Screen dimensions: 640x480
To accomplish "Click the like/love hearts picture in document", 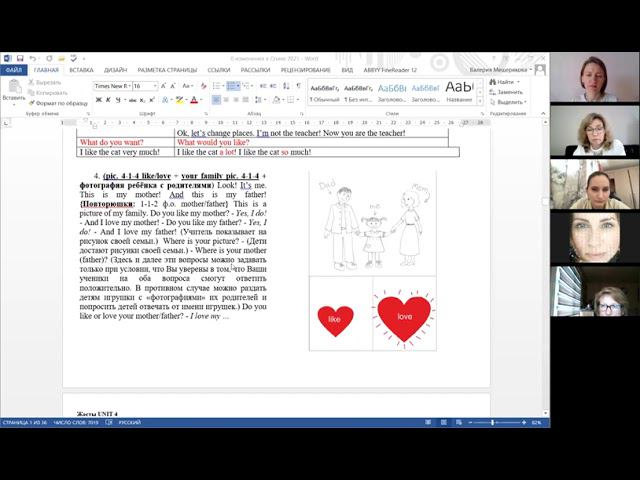I will 373,313.
